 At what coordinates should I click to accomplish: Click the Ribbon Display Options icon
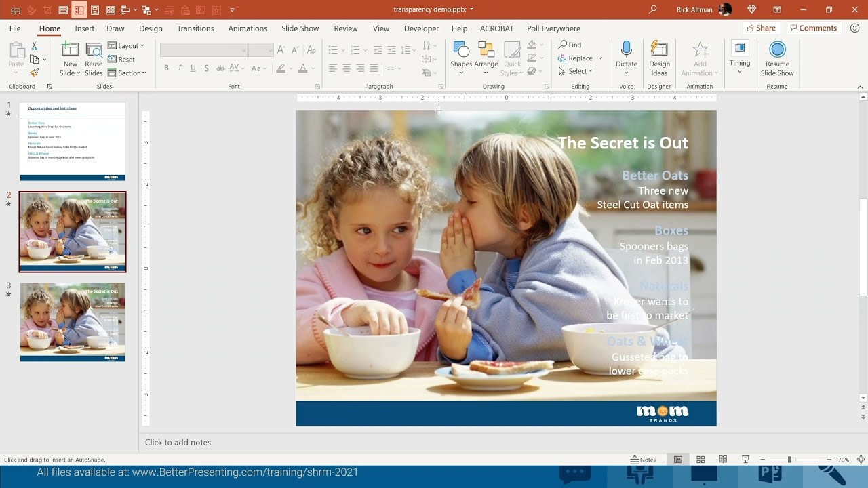(776, 9)
